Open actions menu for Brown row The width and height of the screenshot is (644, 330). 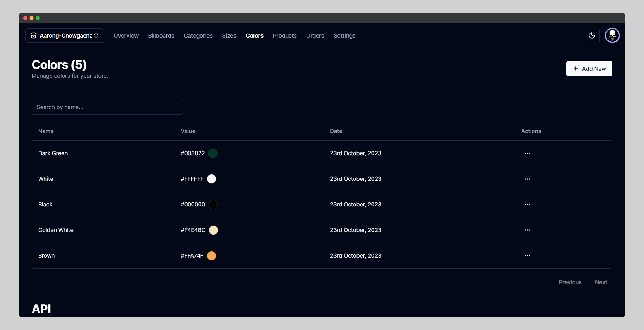[x=528, y=256]
